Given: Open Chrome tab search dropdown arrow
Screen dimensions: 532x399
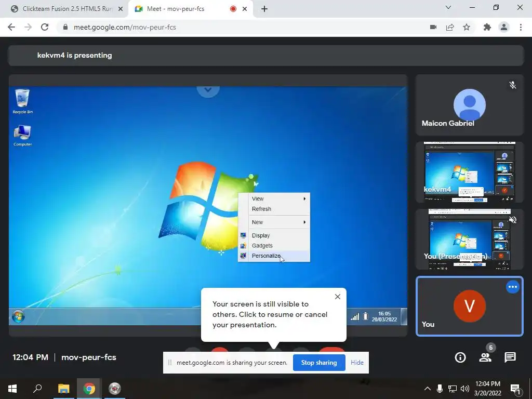Looking at the screenshot, I should (x=448, y=7).
